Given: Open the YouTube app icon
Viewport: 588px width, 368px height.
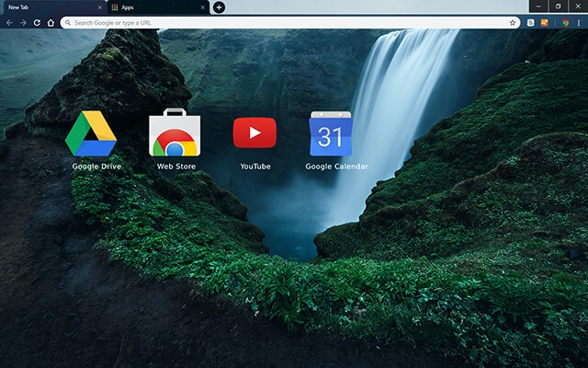Looking at the screenshot, I should point(254,132).
